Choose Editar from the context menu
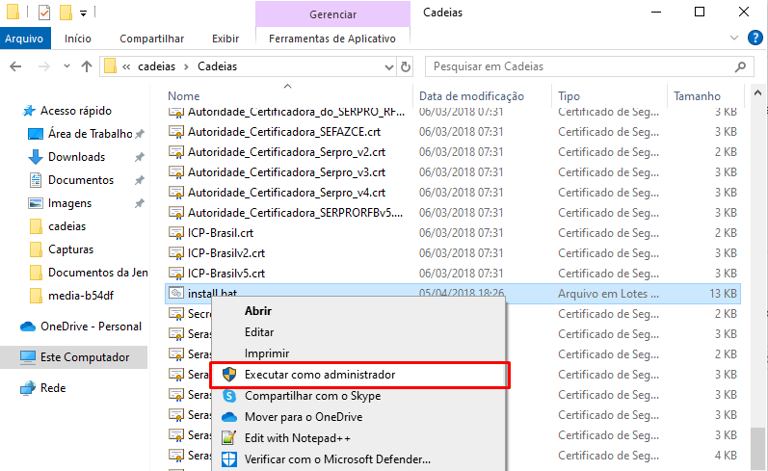Screen dimensions: 768x471 [259, 332]
